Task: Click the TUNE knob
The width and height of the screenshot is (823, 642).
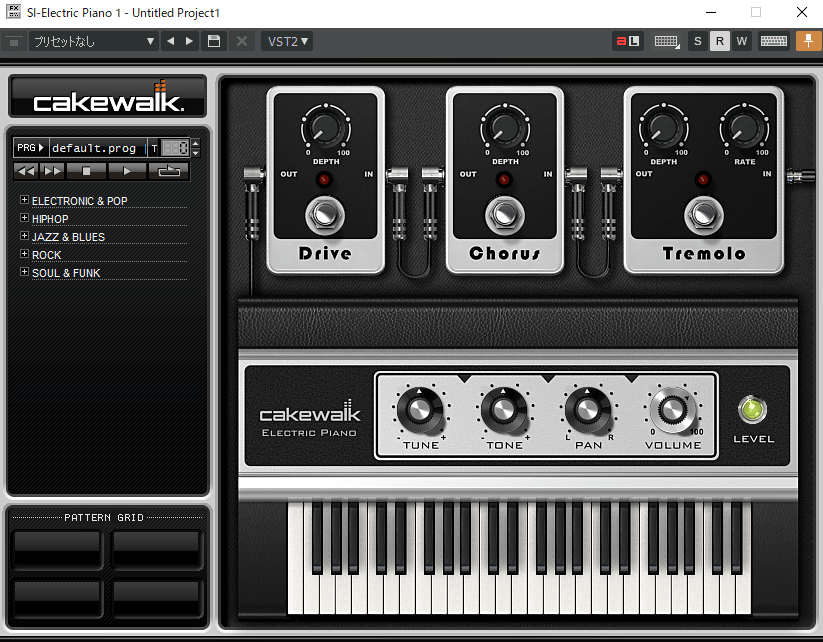Action: click(420, 410)
